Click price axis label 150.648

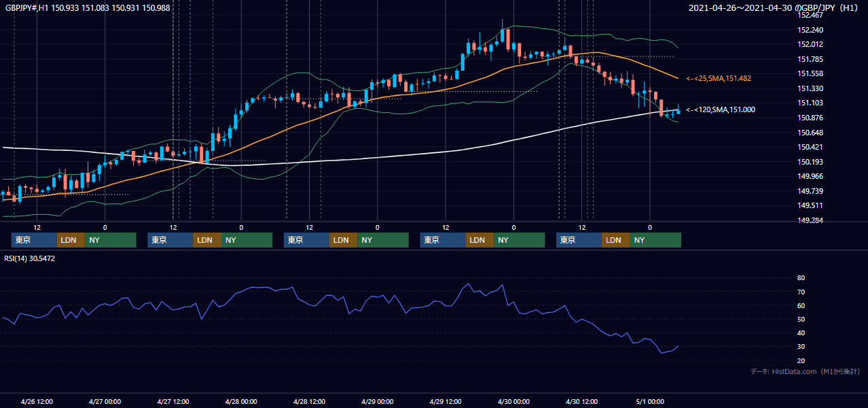[811, 133]
